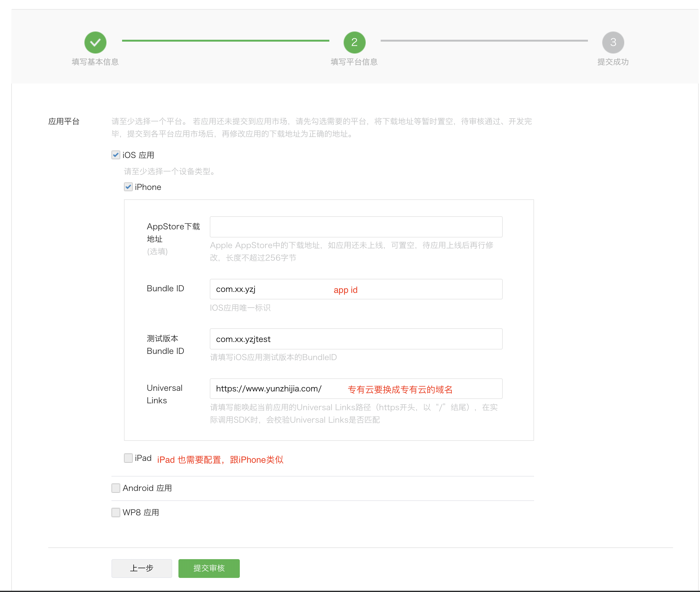Click the green progress line between steps
The image size is (700, 592).
[x=225, y=41]
